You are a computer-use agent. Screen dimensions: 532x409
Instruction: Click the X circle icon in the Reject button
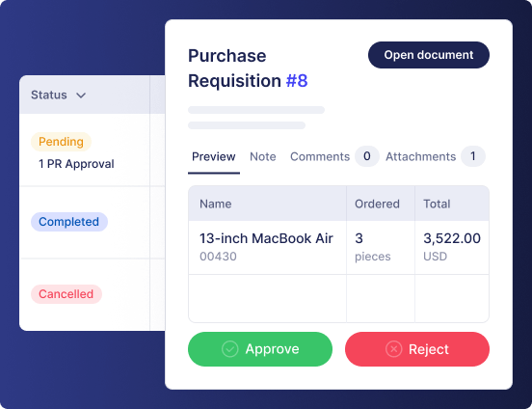tap(394, 349)
